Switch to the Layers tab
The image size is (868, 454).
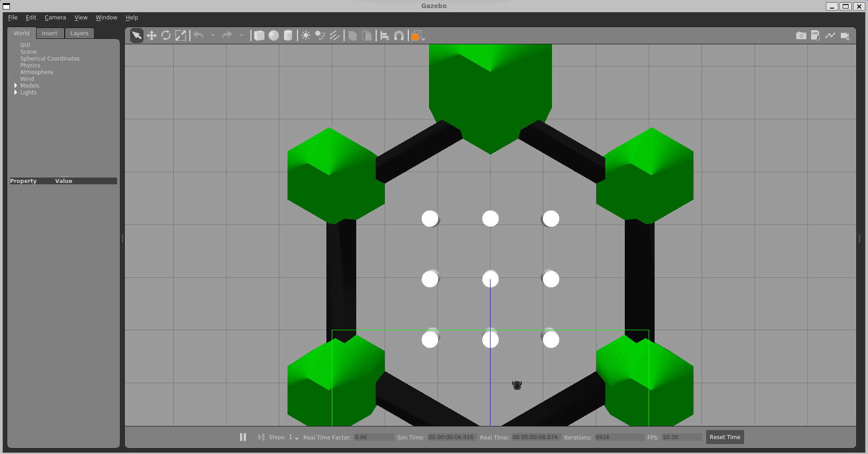point(80,33)
